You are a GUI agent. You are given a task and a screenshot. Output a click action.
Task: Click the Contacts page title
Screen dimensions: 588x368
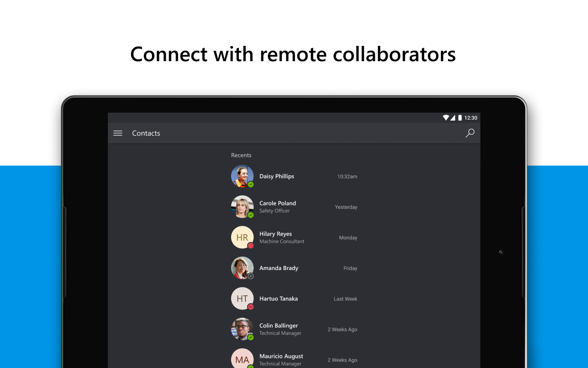[x=146, y=133]
